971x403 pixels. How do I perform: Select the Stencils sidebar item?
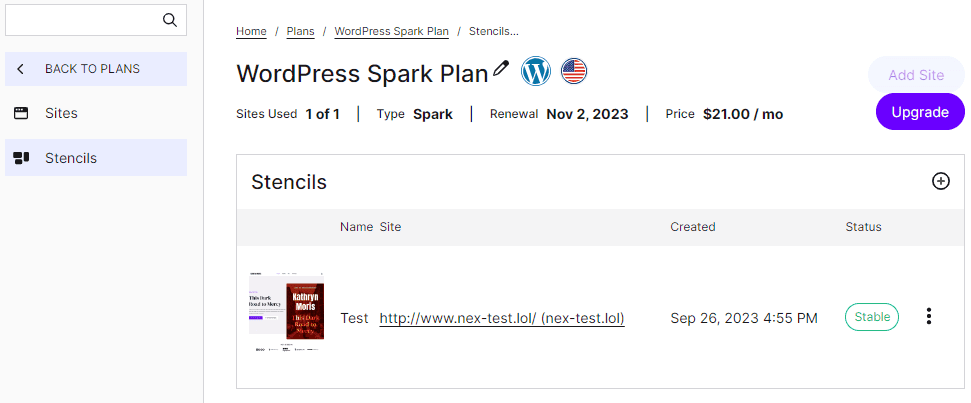coord(71,158)
